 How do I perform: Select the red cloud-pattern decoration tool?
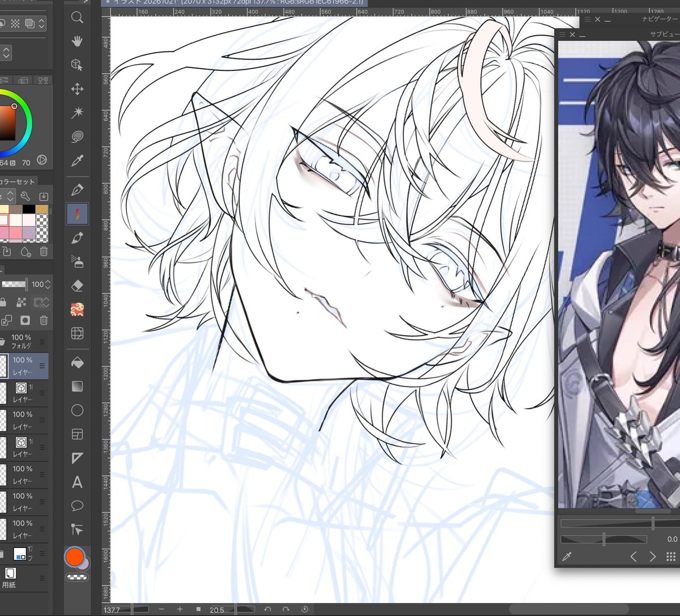[x=77, y=309]
